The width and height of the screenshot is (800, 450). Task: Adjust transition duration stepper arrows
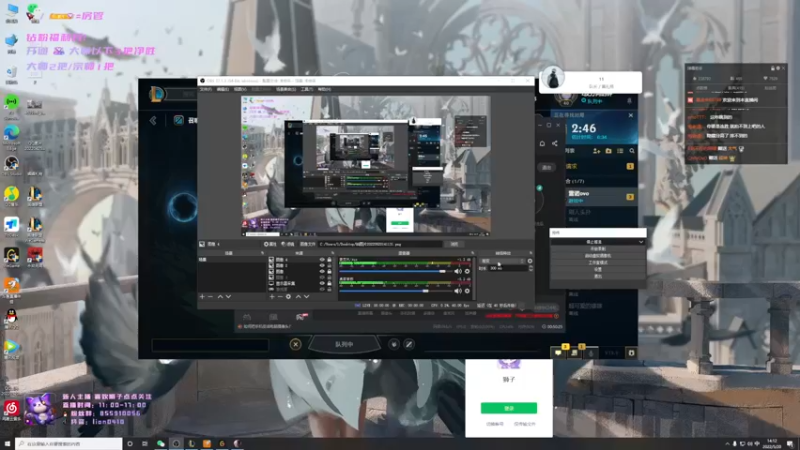531,268
